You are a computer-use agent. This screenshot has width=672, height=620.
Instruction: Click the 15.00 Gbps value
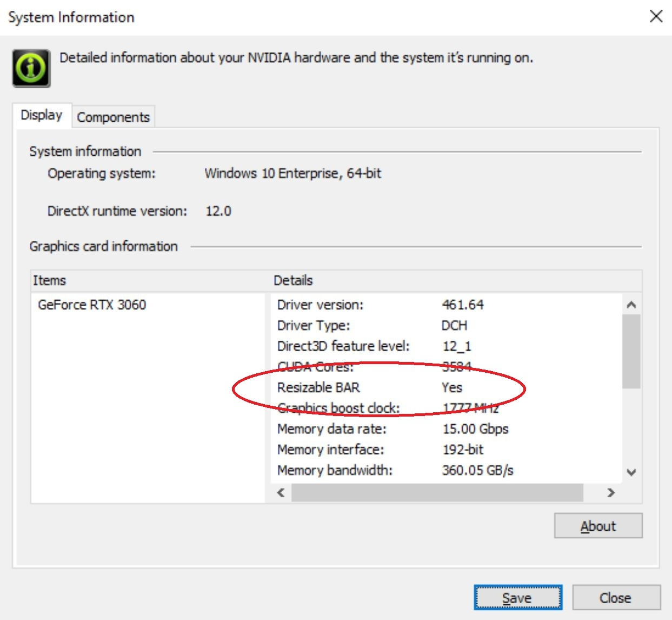[476, 429]
